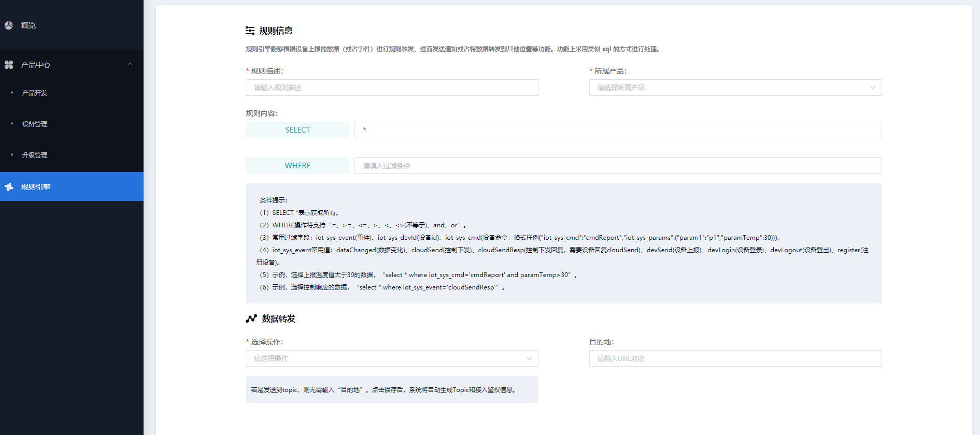Screen dimensions: 980x435
Task: Click the Product Center four-dot icon
Action: [9, 65]
